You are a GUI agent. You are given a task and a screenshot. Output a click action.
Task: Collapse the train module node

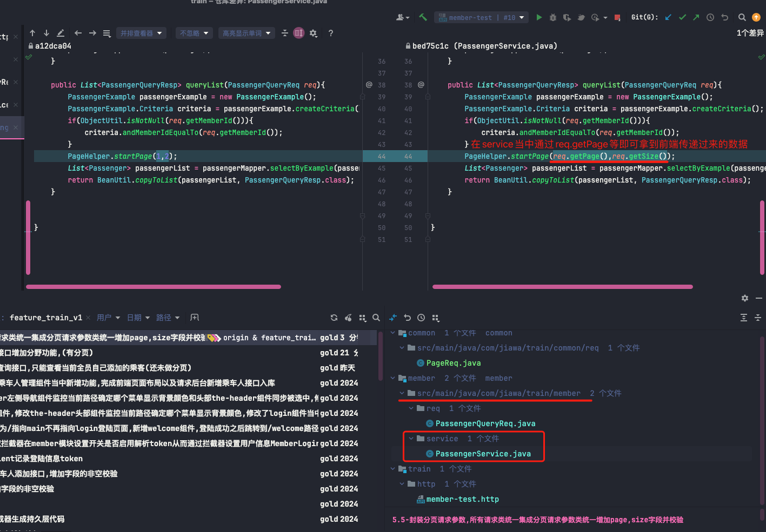pyautogui.click(x=393, y=469)
